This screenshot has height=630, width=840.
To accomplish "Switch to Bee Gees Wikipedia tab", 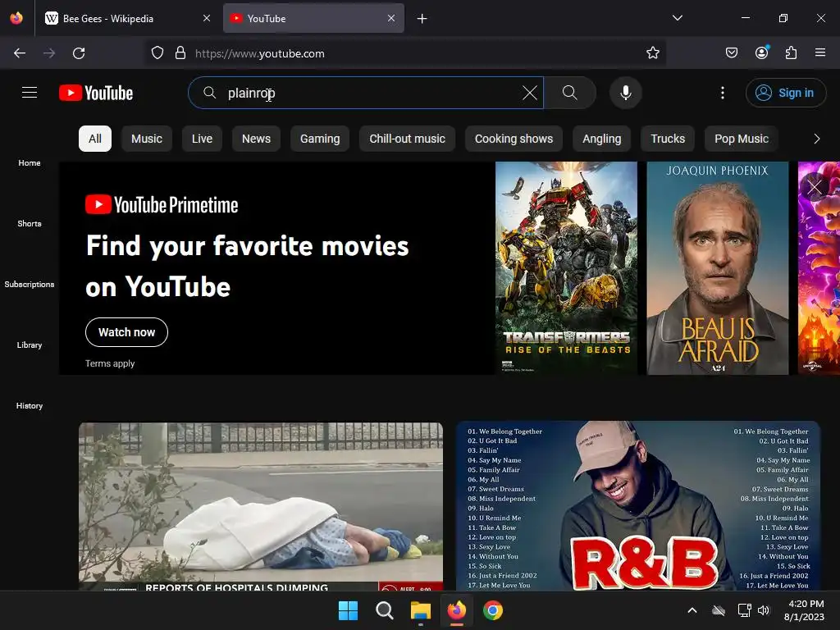I will (x=127, y=19).
